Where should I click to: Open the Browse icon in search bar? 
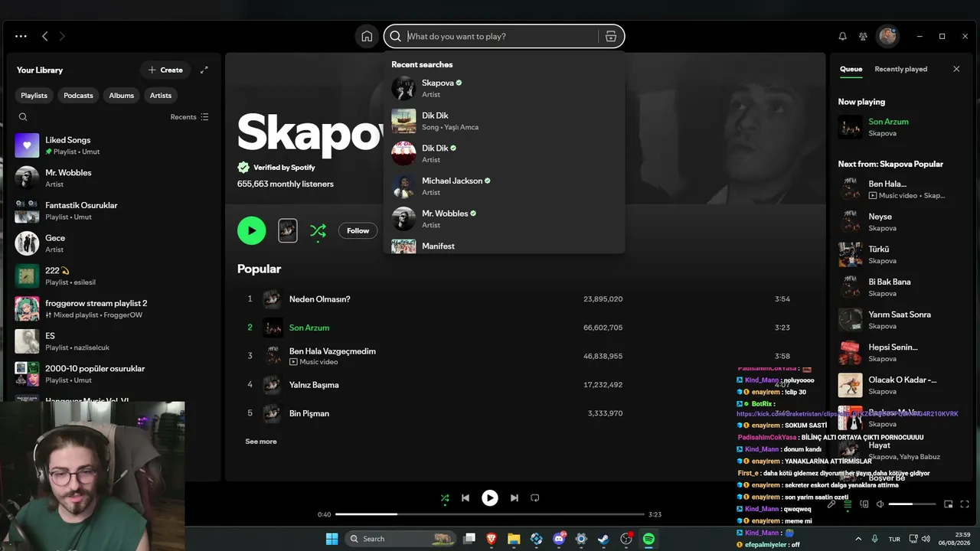click(610, 36)
